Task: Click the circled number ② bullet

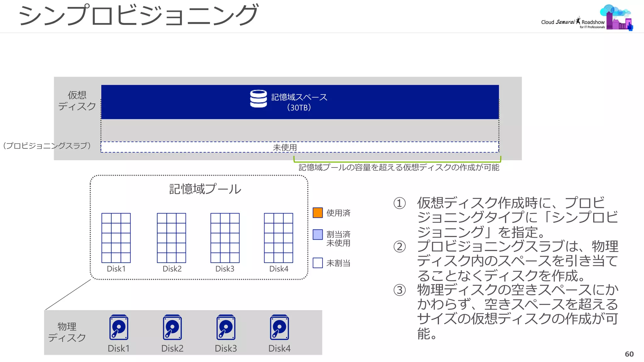Action: [400, 247]
